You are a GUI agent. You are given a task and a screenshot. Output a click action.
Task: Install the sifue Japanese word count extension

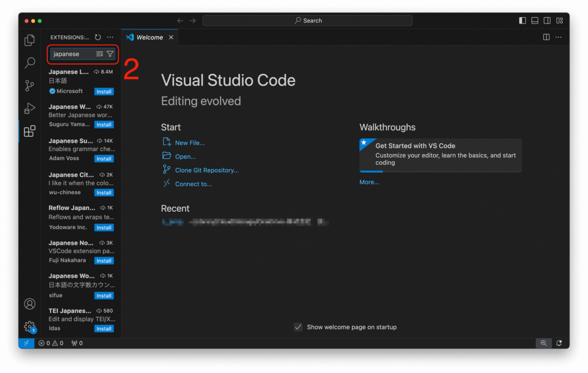104,296
